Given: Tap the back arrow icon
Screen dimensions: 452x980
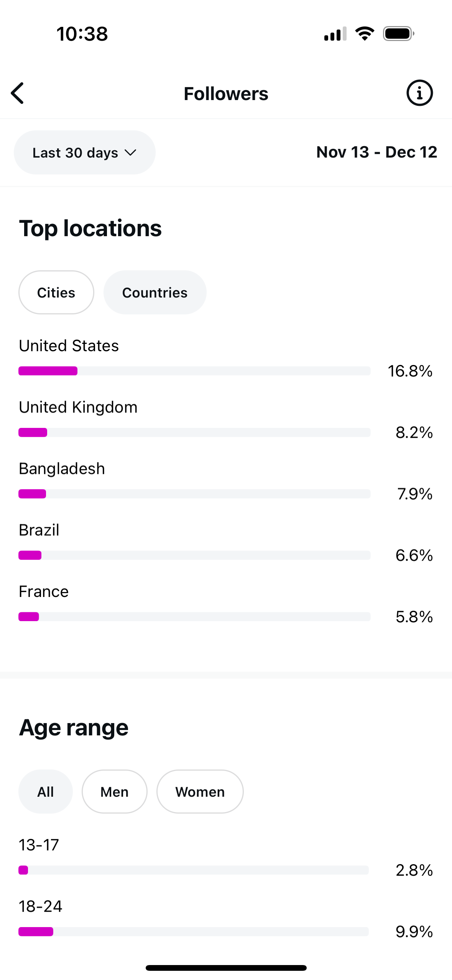Looking at the screenshot, I should pyautogui.click(x=18, y=93).
